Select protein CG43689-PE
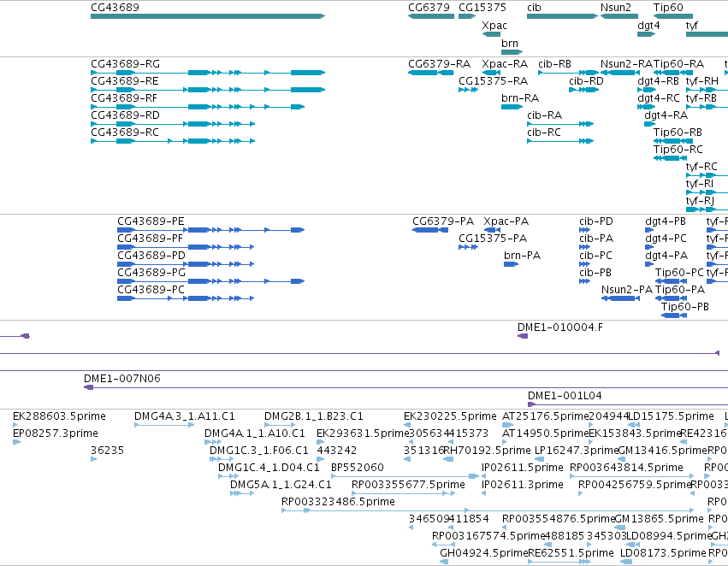This screenshot has width=728, height=566. pos(210,230)
